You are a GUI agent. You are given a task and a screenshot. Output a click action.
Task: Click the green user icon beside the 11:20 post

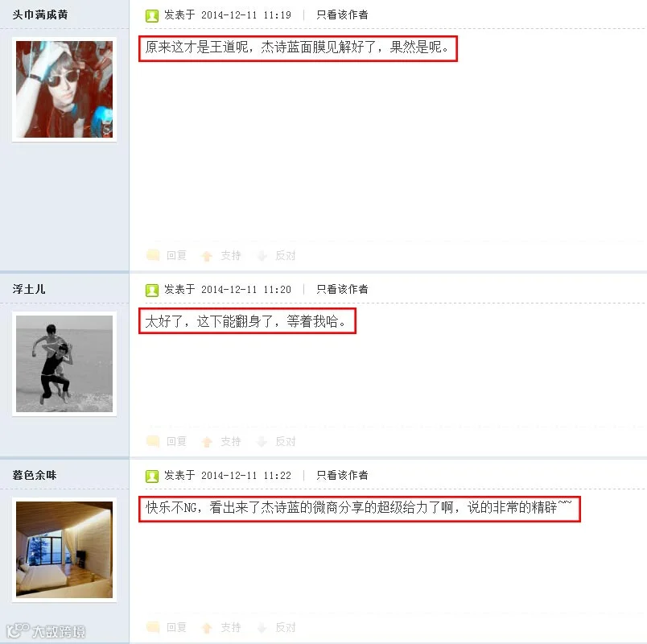[x=152, y=291]
